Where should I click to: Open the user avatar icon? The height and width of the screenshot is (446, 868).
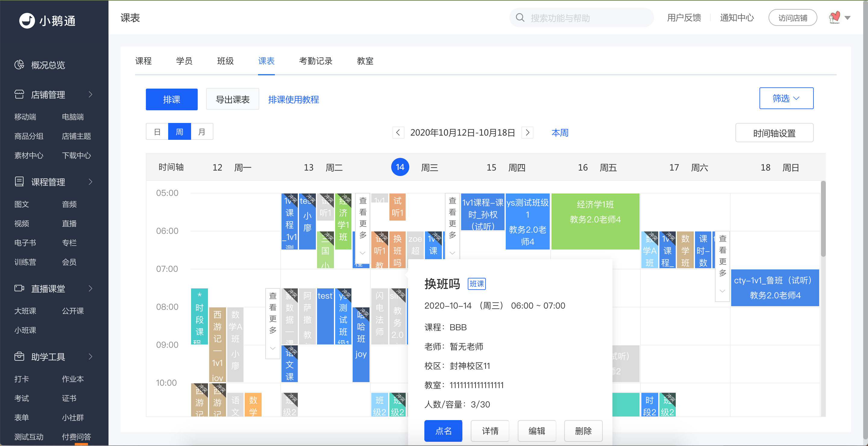coord(834,17)
